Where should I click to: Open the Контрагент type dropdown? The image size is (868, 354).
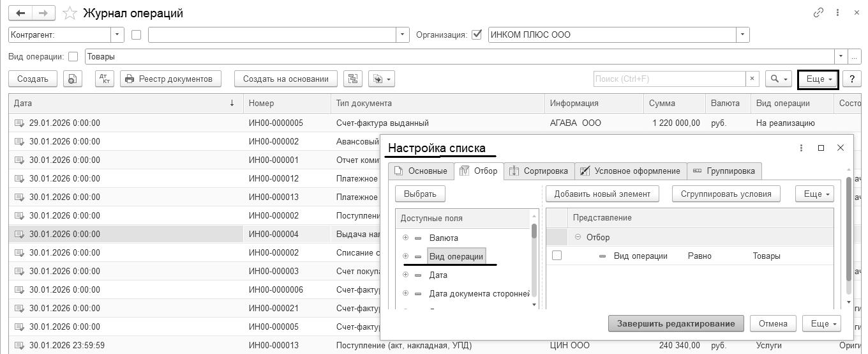tap(117, 35)
